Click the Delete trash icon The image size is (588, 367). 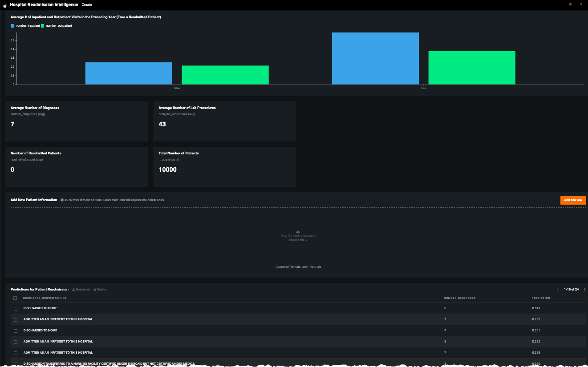(x=94, y=290)
